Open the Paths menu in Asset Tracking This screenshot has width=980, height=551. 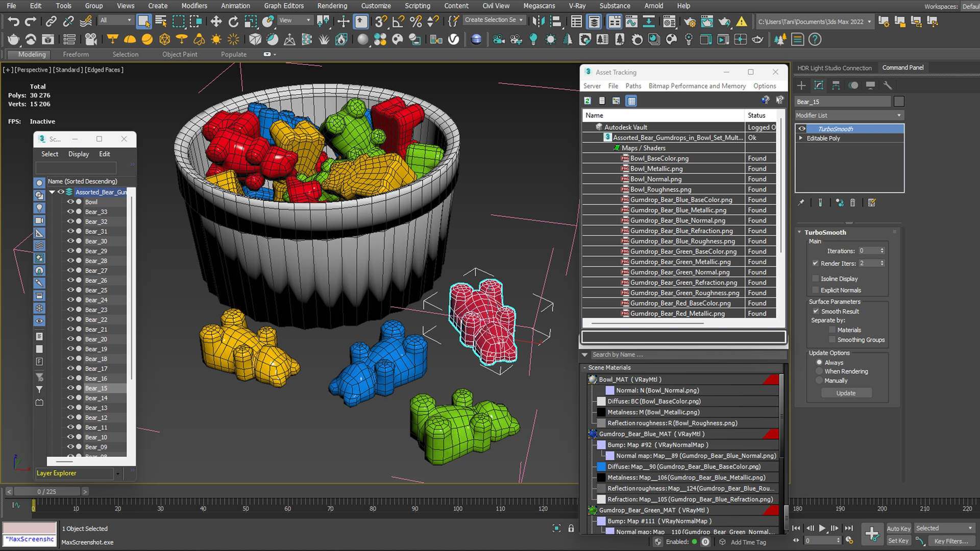[x=633, y=86]
